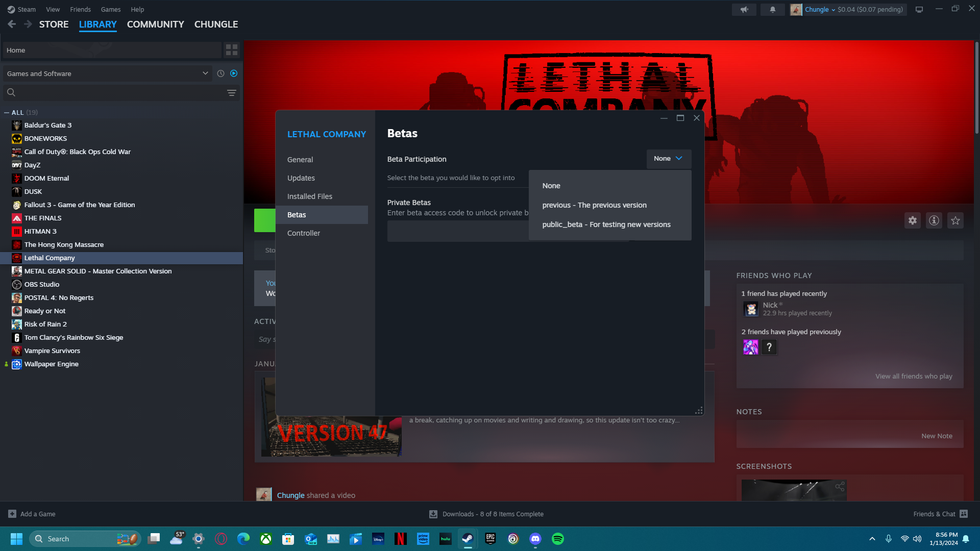The image size is (980, 551).
Task: Open the game info icon
Action: point(934,220)
